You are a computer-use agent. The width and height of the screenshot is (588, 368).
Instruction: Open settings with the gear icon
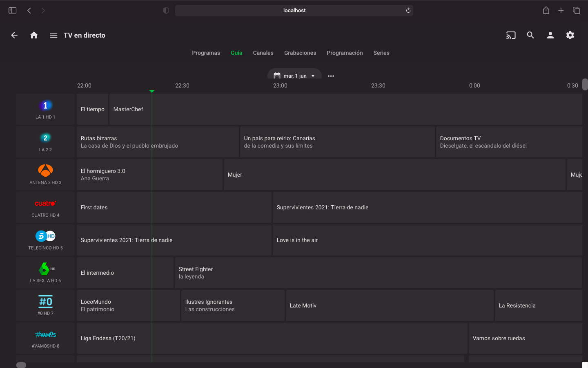(x=570, y=35)
